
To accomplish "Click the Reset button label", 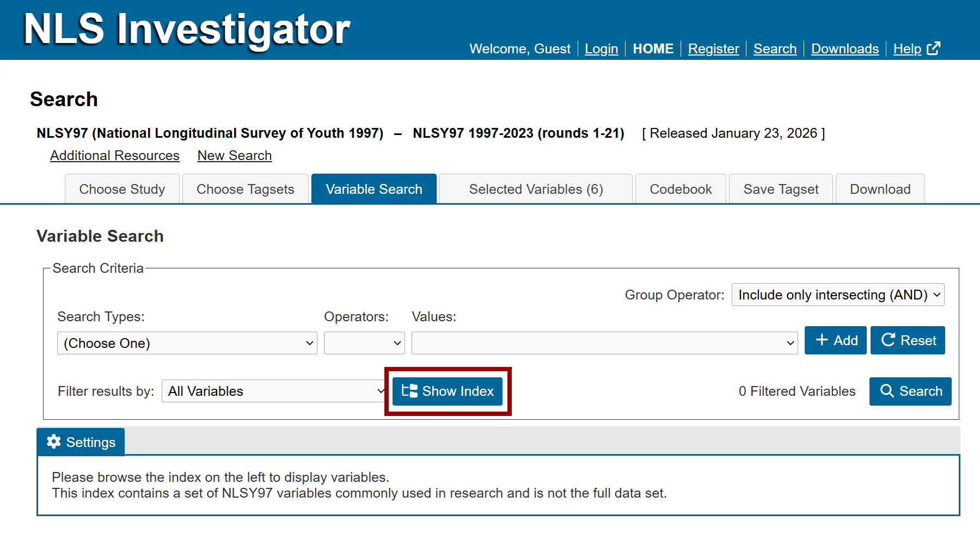I will (x=918, y=340).
